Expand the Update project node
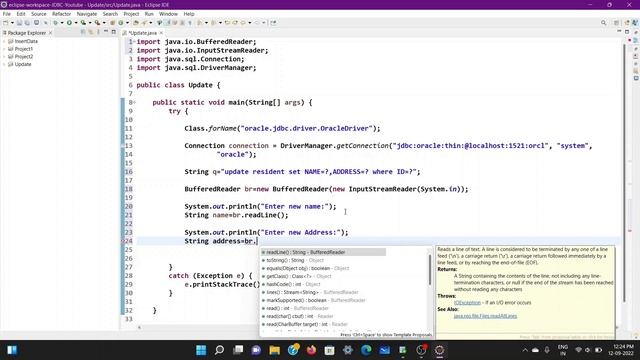This screenshot has height=360, width=640. [x=4, y=64]
